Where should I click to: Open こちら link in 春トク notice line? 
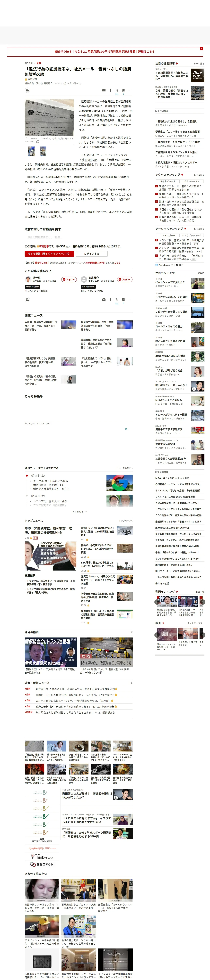click(117, 263)
